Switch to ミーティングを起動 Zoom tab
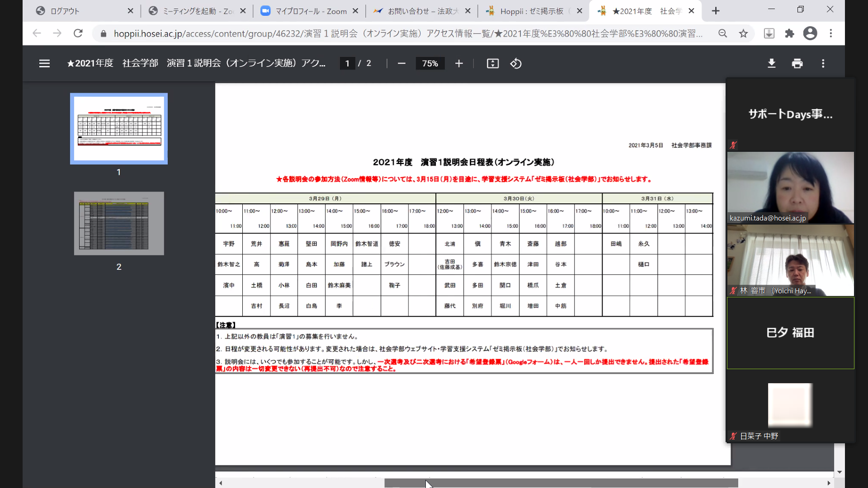 pos(197,11)
